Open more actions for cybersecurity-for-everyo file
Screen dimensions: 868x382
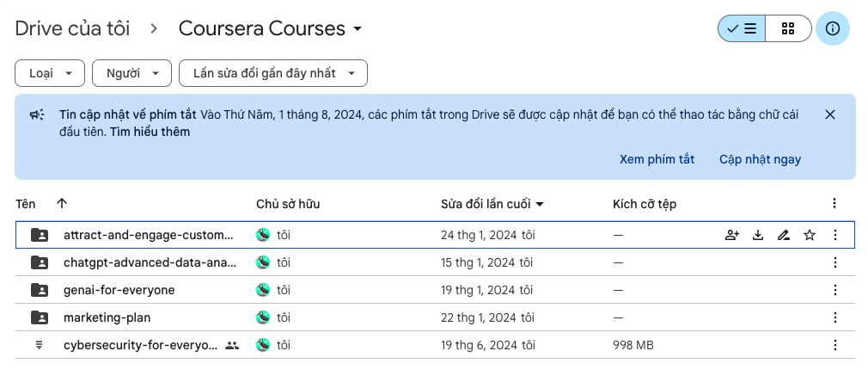pos(835,345)
